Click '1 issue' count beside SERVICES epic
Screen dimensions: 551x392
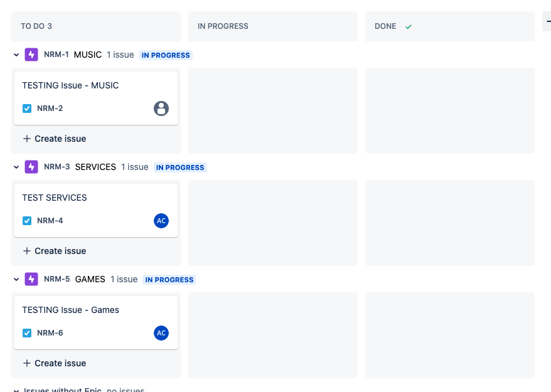click(134, 167)
